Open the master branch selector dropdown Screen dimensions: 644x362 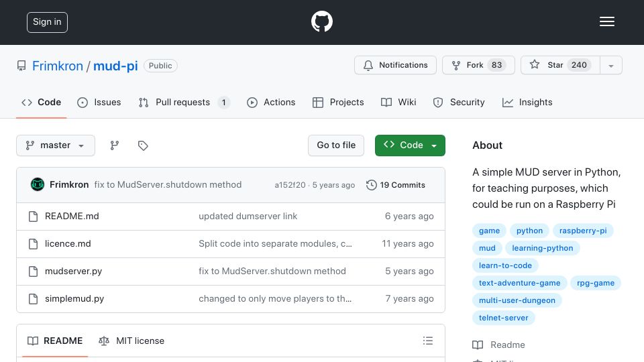pos(56,145)
